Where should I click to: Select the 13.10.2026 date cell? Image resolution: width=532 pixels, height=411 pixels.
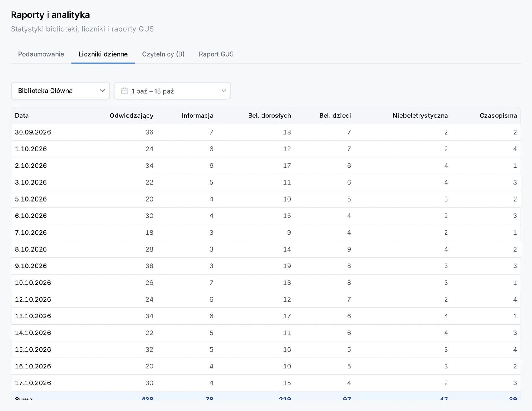[33, 316]
